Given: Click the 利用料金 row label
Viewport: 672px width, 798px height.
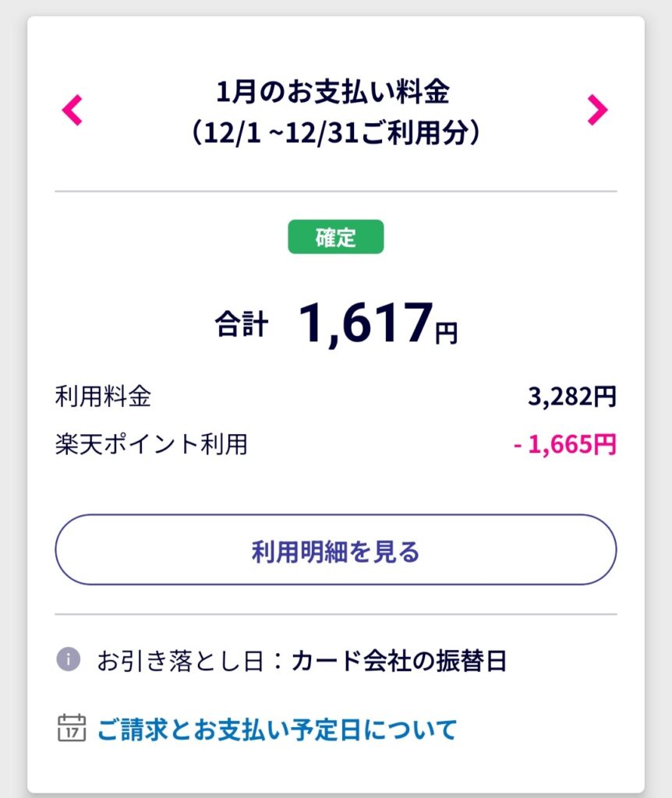Looking at the screenshot, I should point(103,398).
